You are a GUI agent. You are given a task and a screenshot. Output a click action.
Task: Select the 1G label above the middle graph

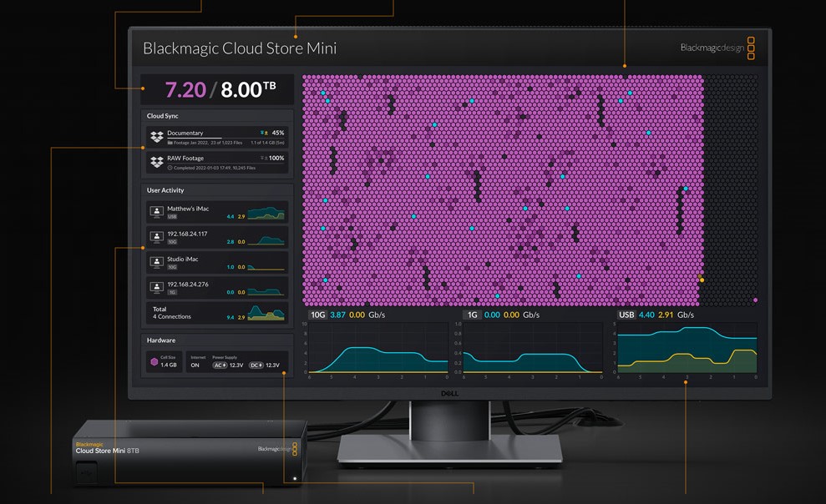(x=473, y=315)
